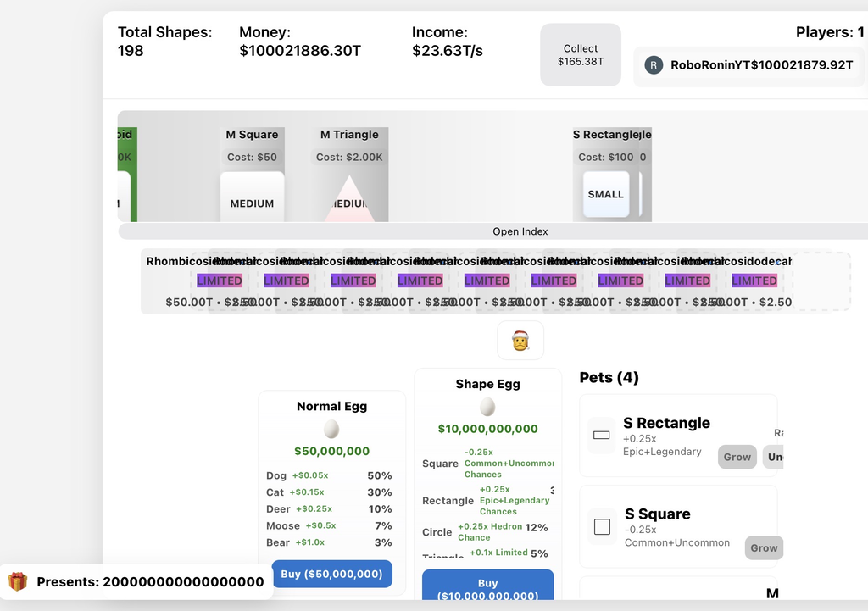Click the Shape Egg image
The height and width of the screenshot is (611, 868).
487,407
